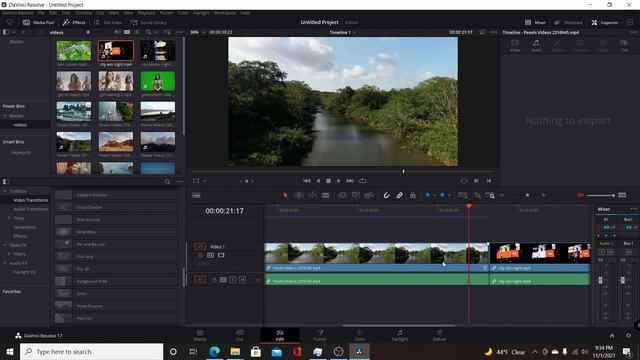Switch to the Deliver page tab

coord(439,336)
